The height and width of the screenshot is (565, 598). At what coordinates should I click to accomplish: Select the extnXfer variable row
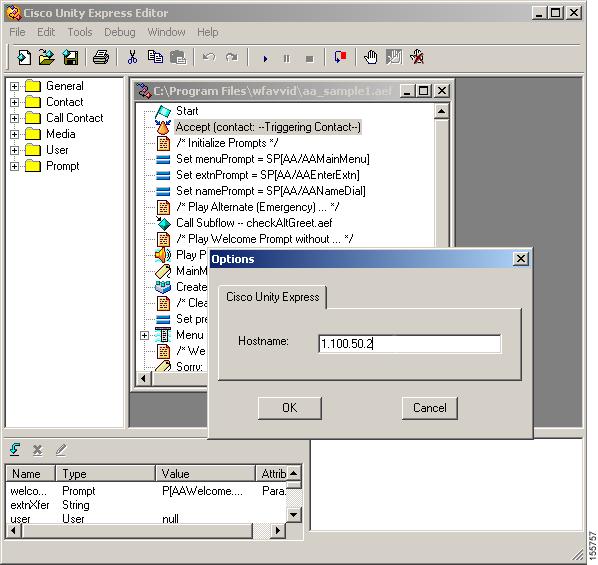pos(146,505)
